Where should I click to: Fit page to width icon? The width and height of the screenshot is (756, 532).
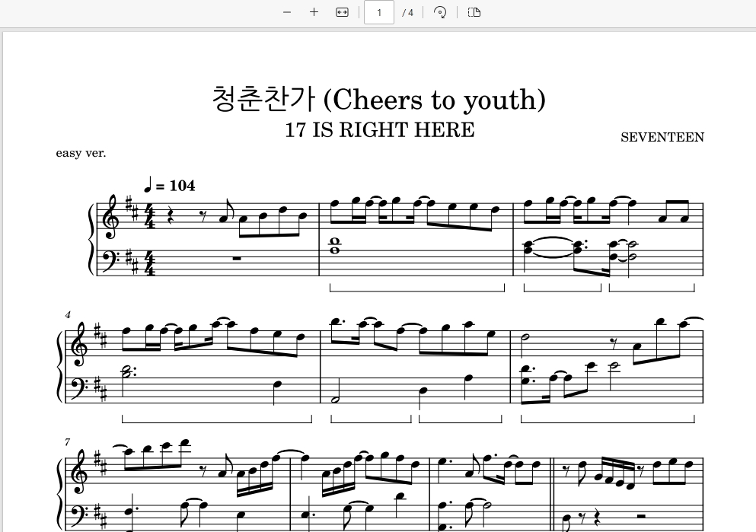pyautogui.click(x=342, y=12)
